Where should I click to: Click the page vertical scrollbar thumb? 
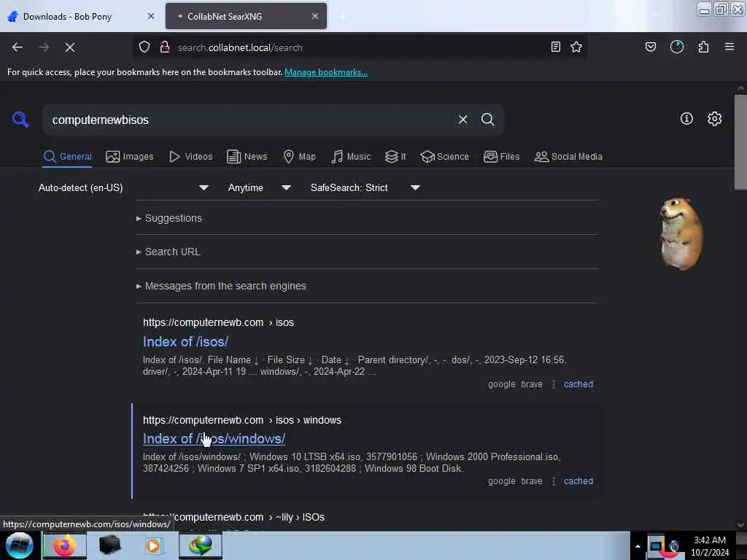click(x=740, y=142)
